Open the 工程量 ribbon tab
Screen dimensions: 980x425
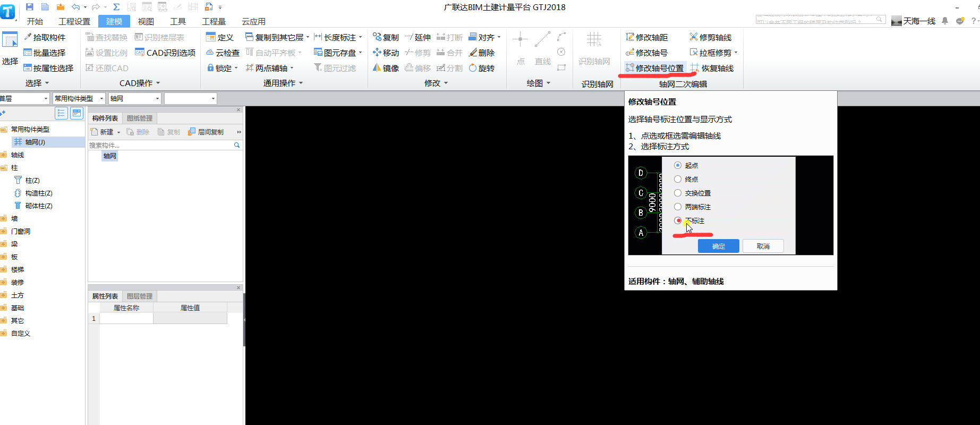pyautogui.click(x=214, y=21)
